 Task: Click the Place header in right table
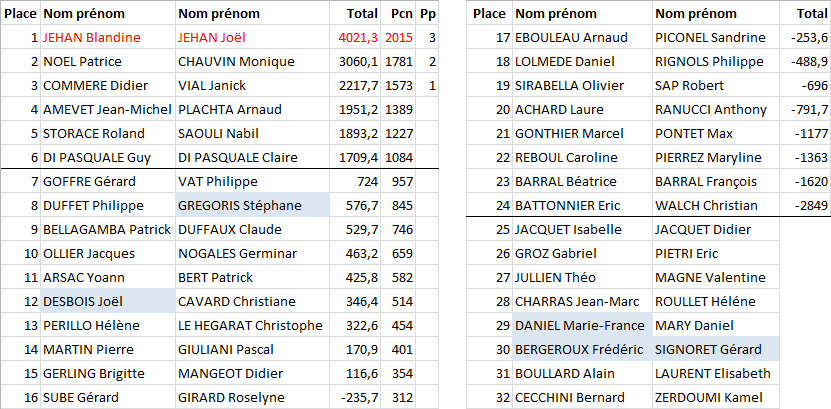click(488, 13)
